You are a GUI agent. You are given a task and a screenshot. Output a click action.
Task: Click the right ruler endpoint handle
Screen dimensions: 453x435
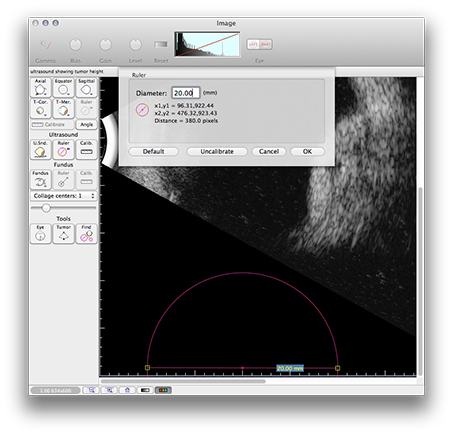point(338,368)
